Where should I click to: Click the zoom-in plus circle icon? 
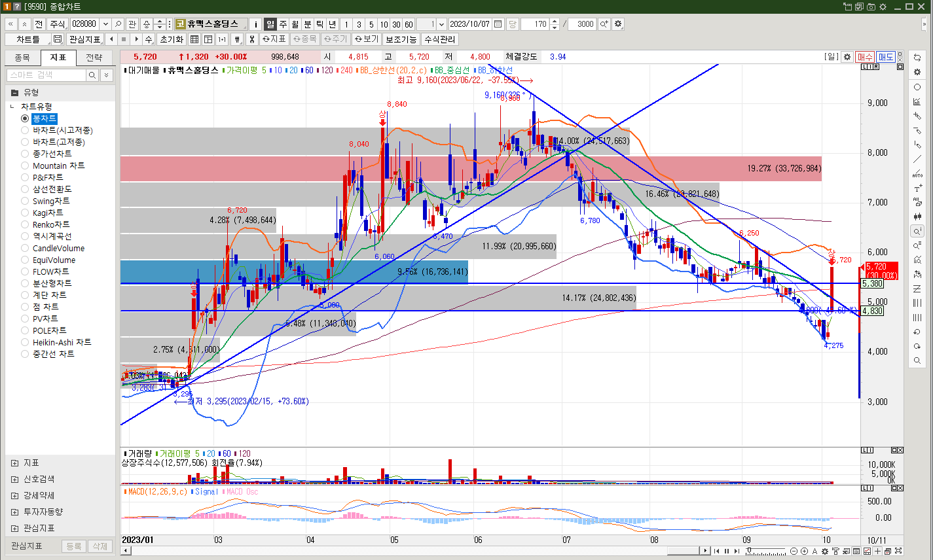coord(804,551)
